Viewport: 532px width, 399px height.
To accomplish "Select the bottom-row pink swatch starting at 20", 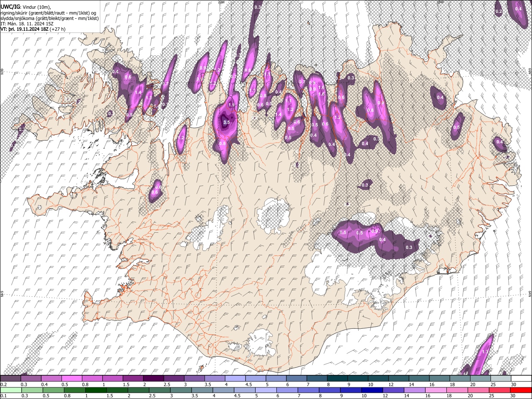I will pyautogui.click(x=479, y=390).
